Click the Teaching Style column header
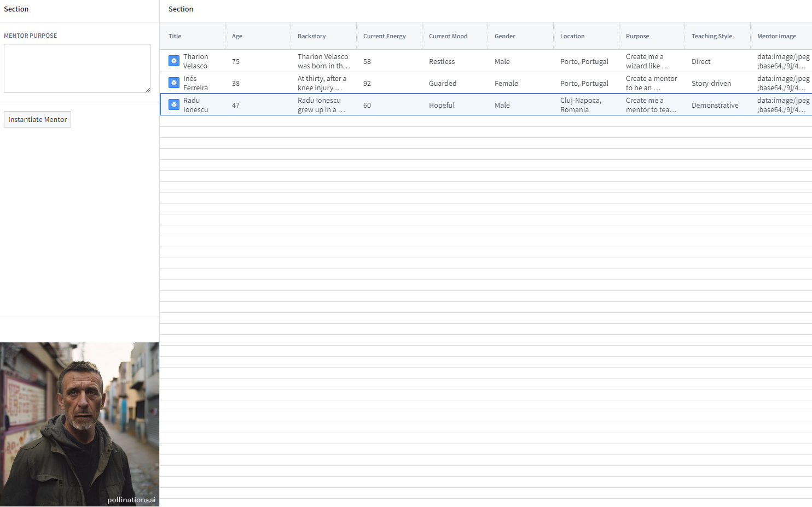Image resolution: width=812 pixels, height=507 pixels. click(x=711, y=36)
